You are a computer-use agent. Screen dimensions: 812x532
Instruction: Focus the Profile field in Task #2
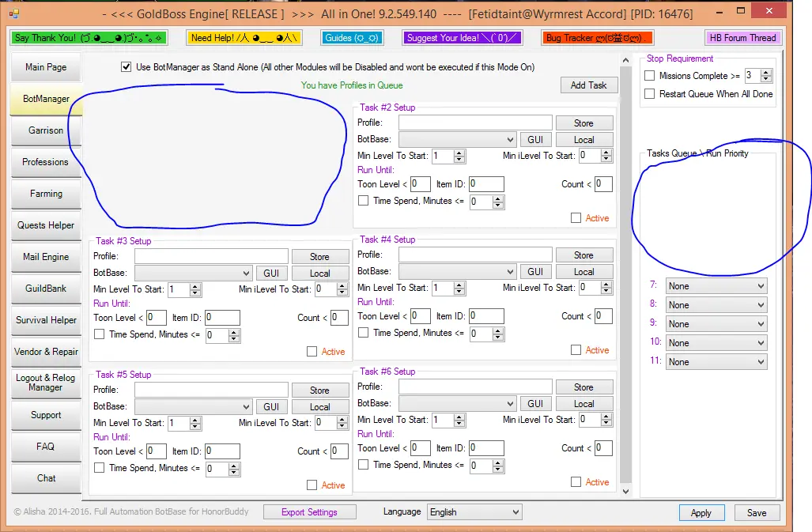[475, 123]
